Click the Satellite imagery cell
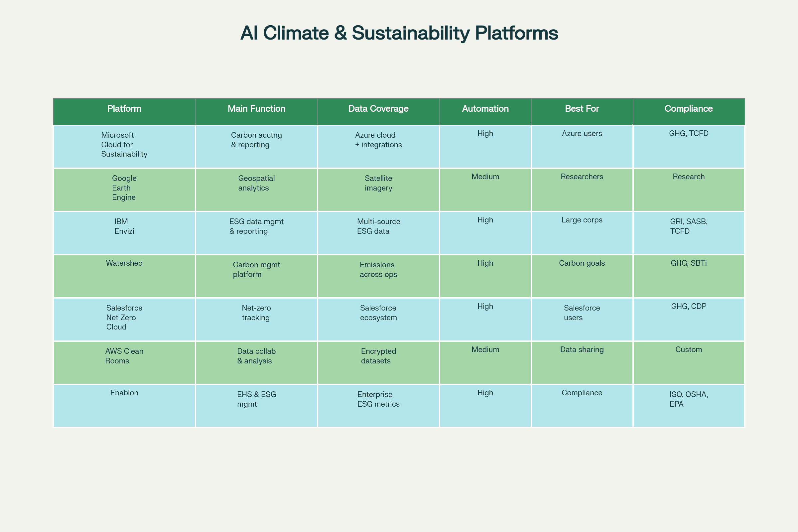798x532 pixels. click(379, 190)
